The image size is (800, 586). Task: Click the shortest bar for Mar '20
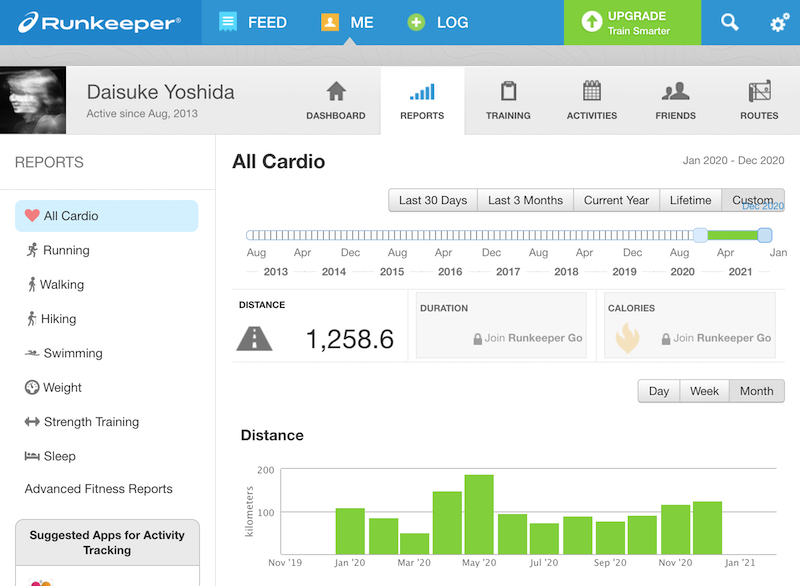click(x=414, y=544)
